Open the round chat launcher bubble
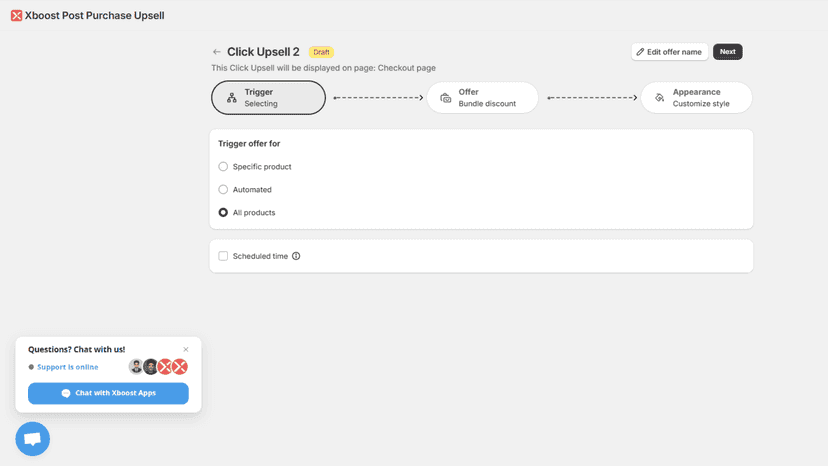The height and width of the screenshot is (466, 828). coord(33,439)
